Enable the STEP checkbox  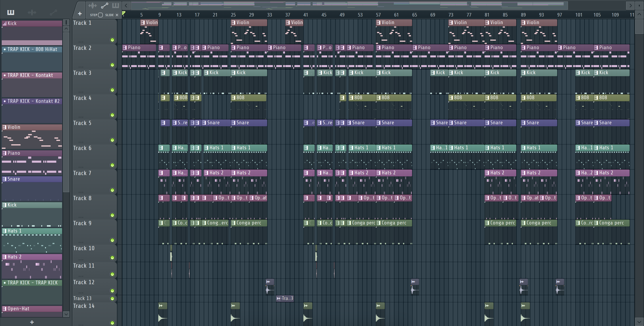point(100,15)
